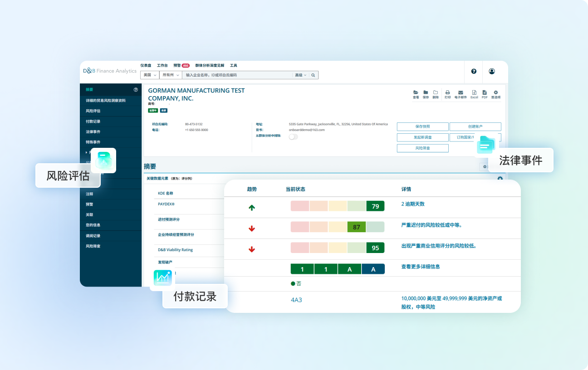
Task: Open the 预警 menu with 466 badge
Action: [x=181, y=66]
